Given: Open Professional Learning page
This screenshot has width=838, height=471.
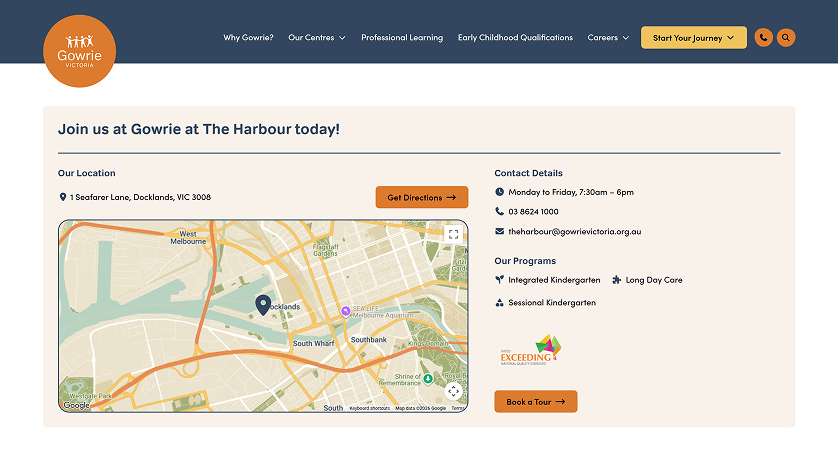Looking at the screenshot, I should coord(402,37).
